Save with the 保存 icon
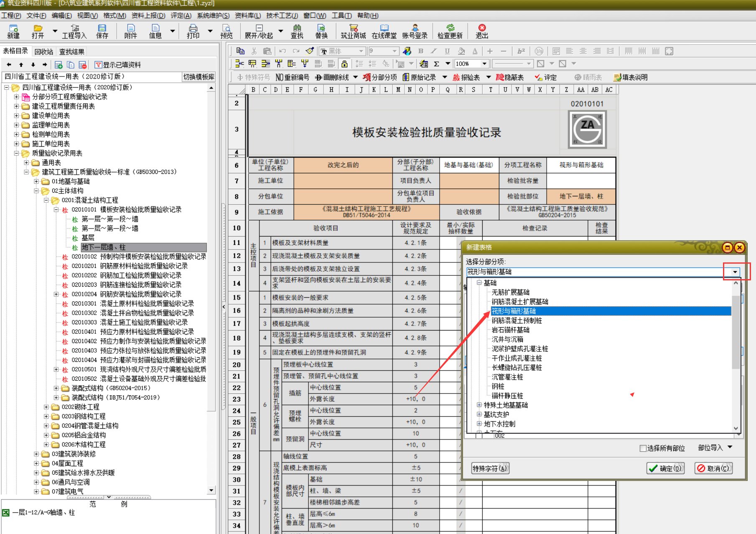This screenshot has width=756, height=534. (x=102, y=31)
